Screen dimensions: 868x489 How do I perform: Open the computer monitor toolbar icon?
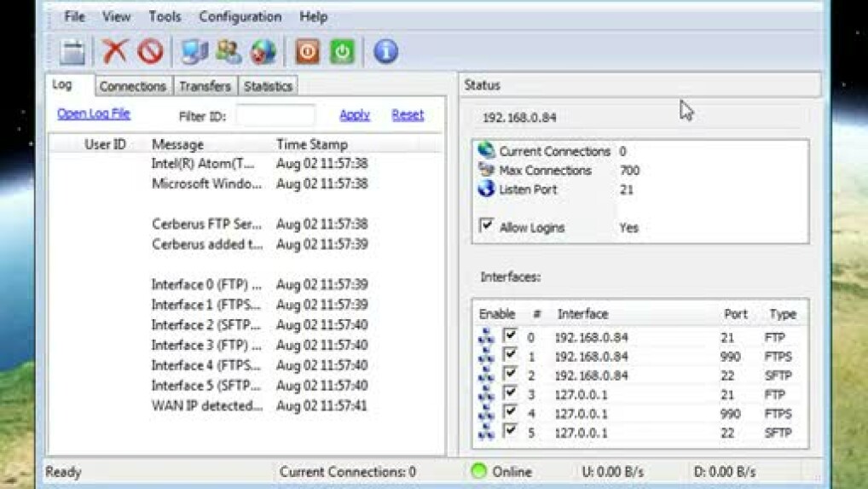194,52
